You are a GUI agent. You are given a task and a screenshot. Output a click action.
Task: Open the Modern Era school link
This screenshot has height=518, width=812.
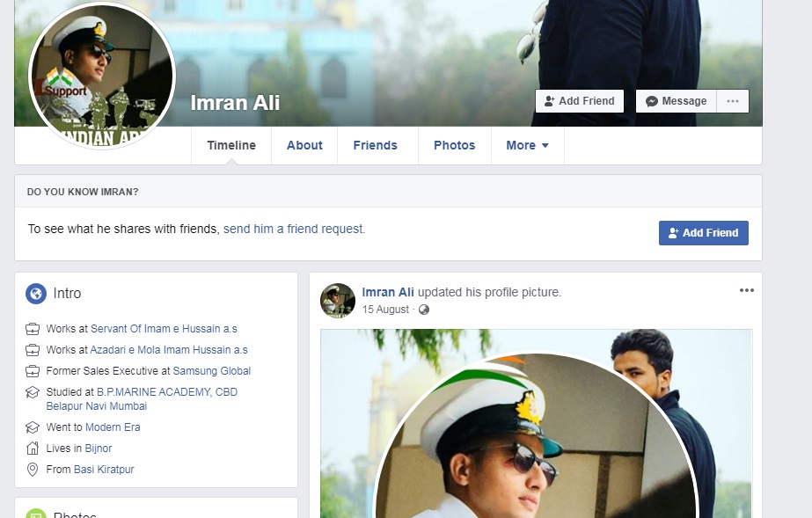coord(113,427)
